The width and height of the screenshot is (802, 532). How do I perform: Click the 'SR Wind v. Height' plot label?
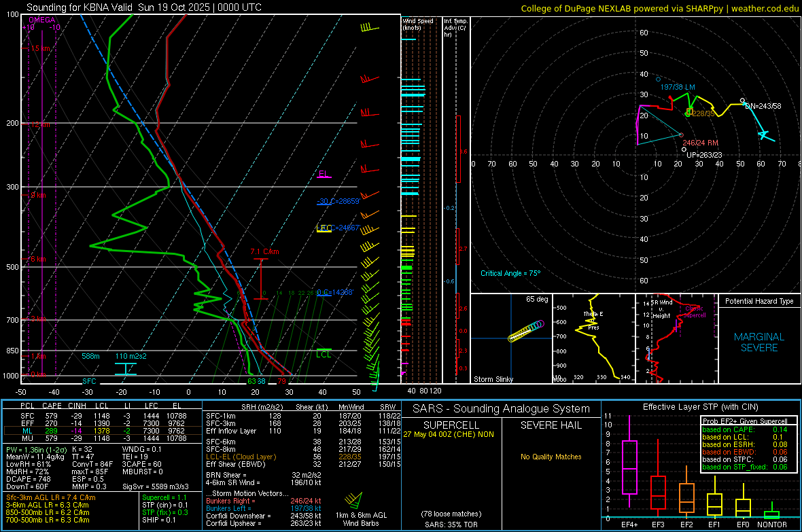(661, 309)
